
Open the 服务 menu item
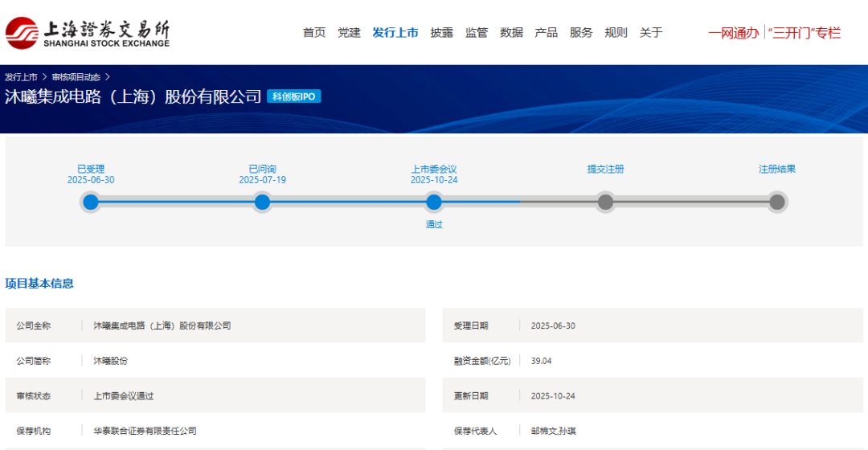pyautogui.click(x=581, y=33)
